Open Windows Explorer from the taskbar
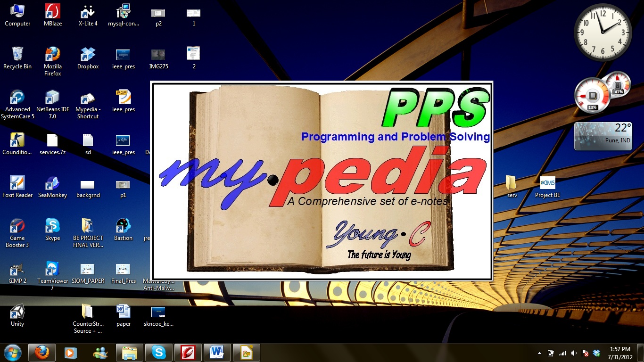This screenshot has height=362, width=644. coord(129,352)
